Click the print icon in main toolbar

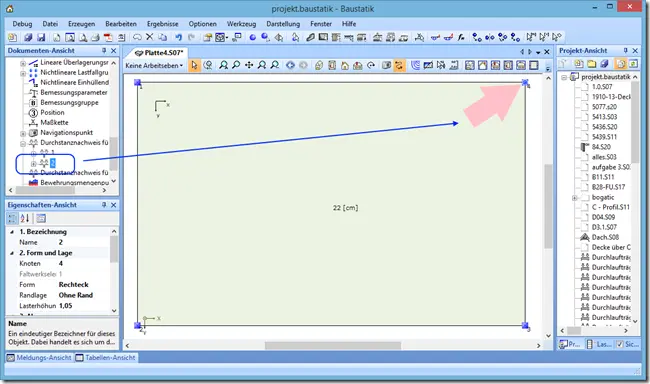[95, 38]
